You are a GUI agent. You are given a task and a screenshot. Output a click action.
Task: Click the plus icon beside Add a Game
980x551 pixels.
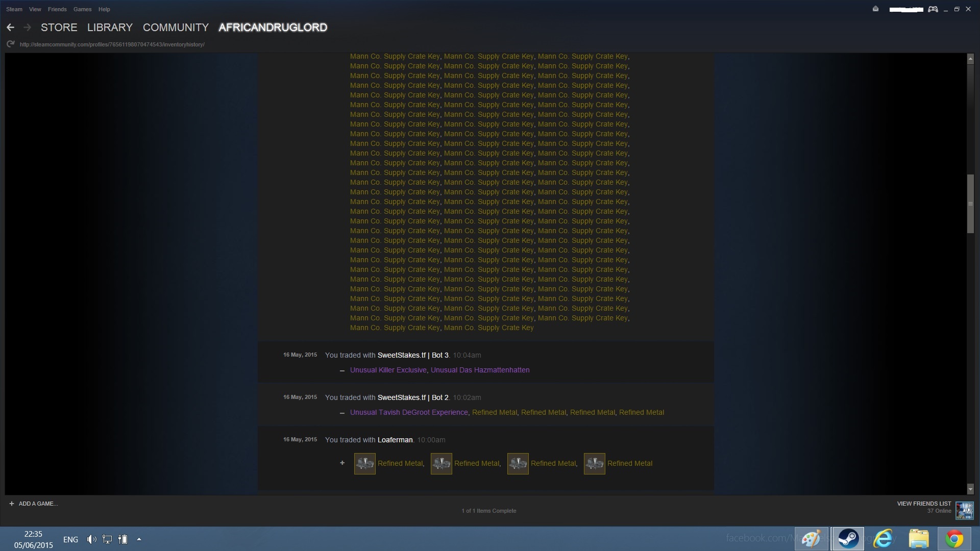(12, 504)
